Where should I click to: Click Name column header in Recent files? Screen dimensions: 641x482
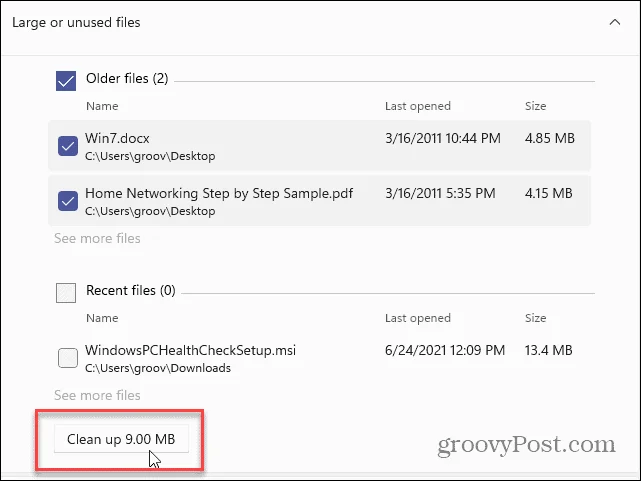coord(102,318)
